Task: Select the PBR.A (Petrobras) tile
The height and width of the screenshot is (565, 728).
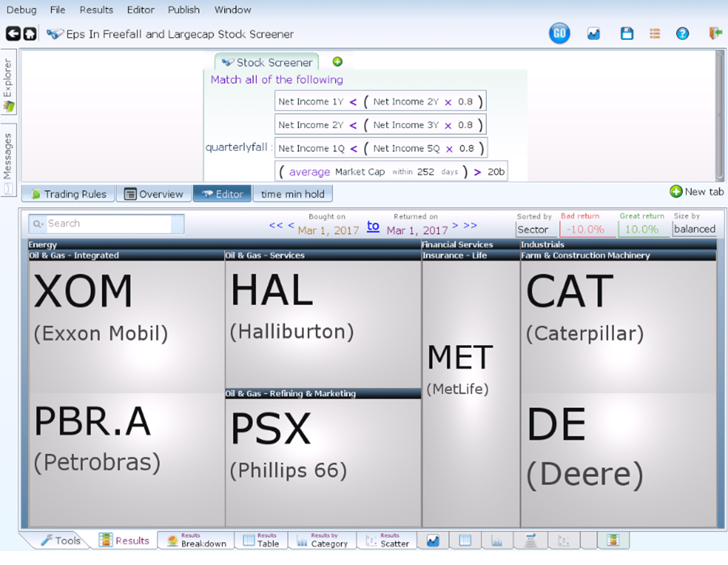Action: 127,460
